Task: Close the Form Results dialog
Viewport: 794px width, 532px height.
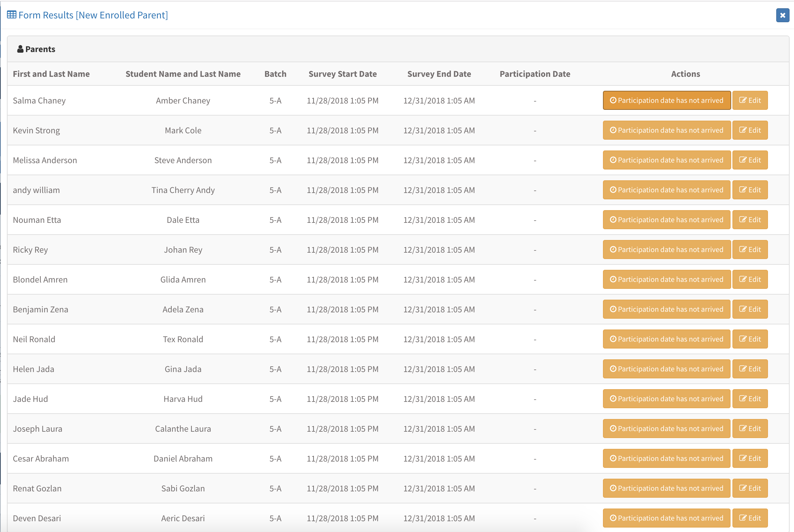Action: 783,15
